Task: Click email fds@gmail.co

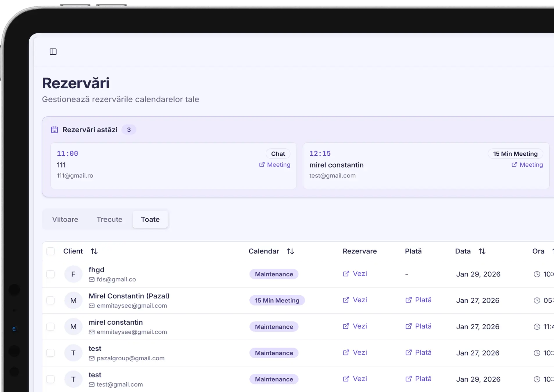Action: coord(116,279)
